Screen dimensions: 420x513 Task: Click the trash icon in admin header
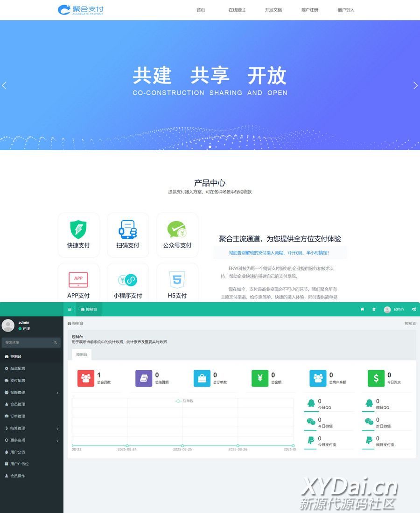click(x=374, y=309)
